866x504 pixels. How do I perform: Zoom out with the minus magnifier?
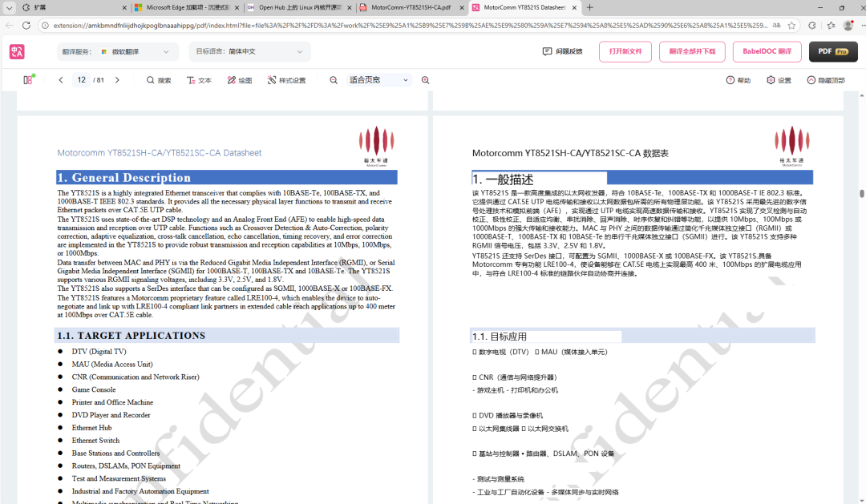click(x=334, y=80)
